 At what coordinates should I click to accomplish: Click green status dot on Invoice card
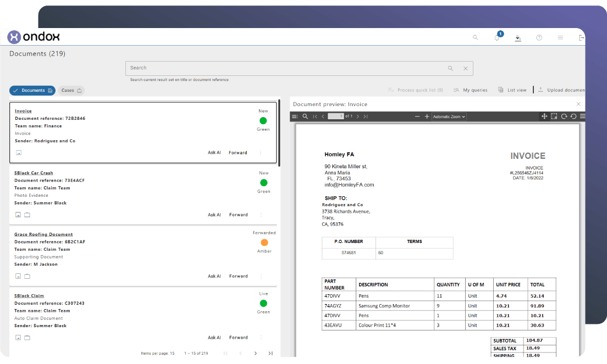263,121
